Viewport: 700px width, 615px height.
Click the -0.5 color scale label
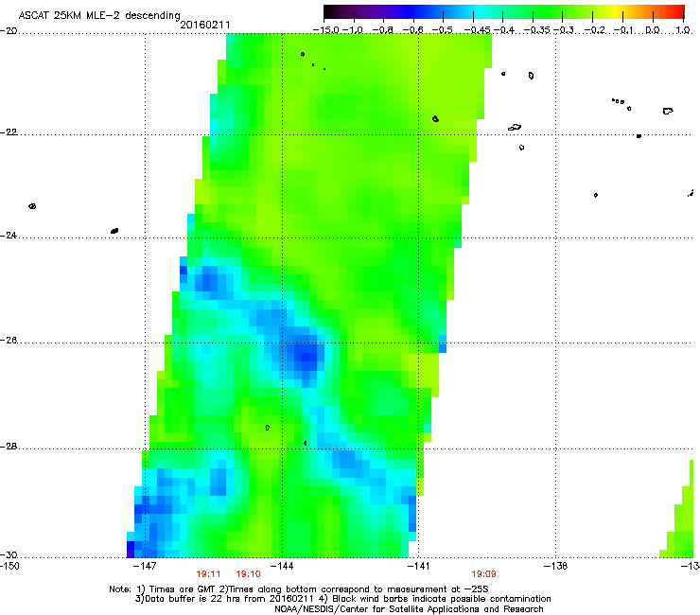[443, 30]
